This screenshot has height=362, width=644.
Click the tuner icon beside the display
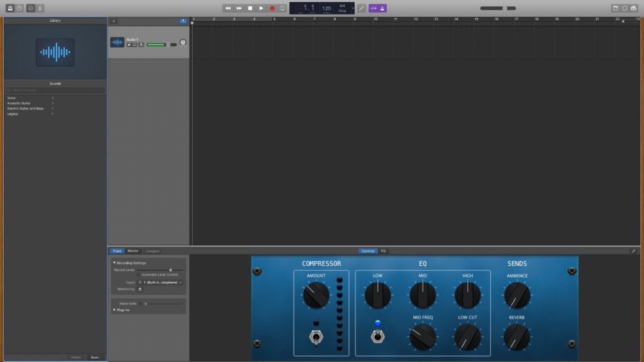[362, 8]
